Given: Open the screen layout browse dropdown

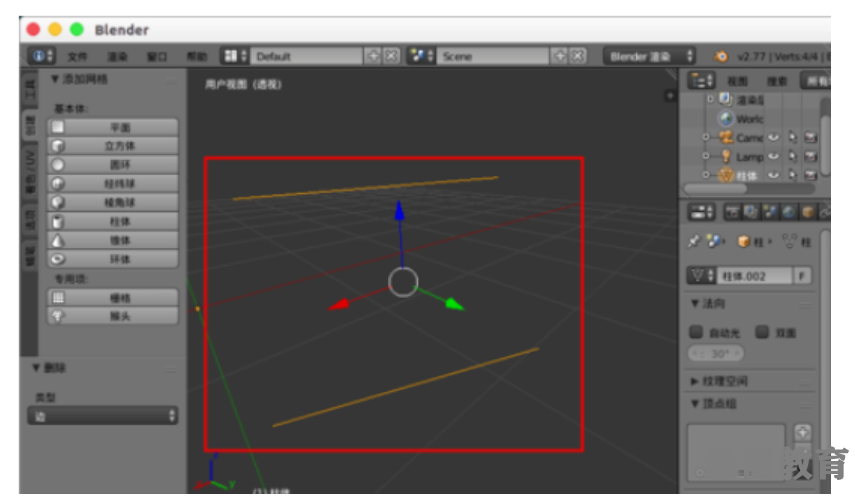Looking at the screenshot, I should pos(235,56).
